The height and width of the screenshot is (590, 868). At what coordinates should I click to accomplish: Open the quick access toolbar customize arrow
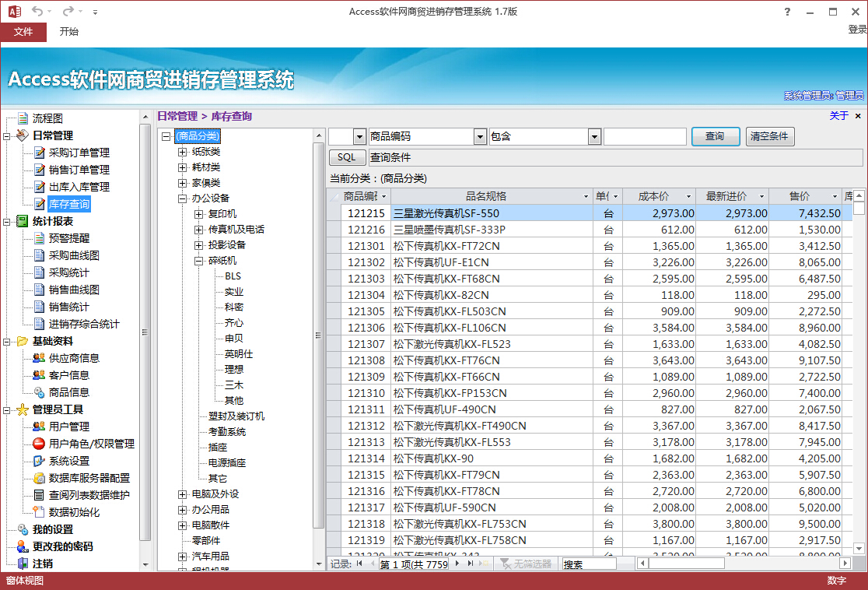(95, 12)
